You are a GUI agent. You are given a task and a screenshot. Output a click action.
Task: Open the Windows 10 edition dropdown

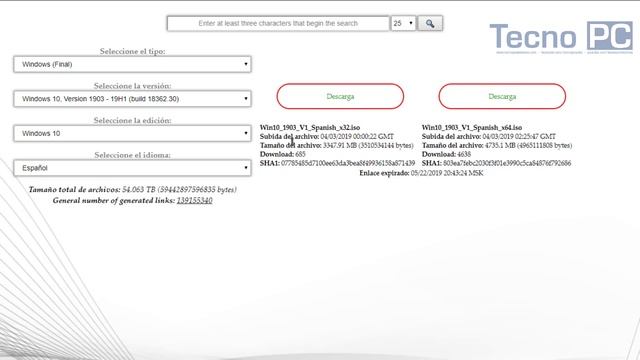[132, 133]
